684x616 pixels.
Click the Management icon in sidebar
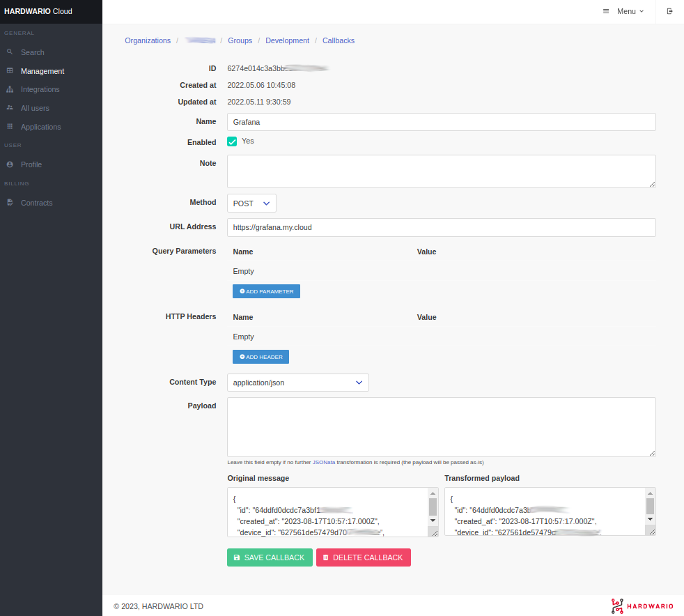tap(10, 71)
